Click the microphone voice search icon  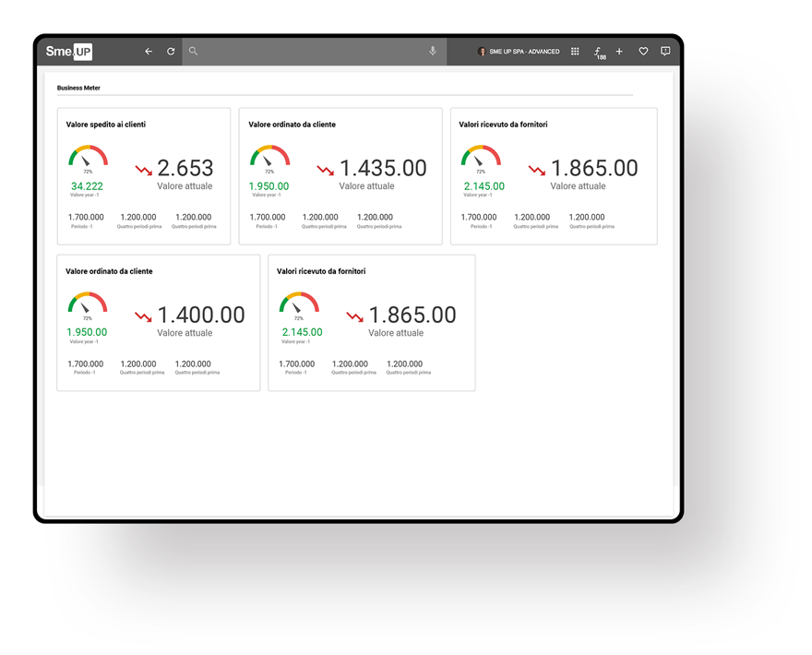433,52
